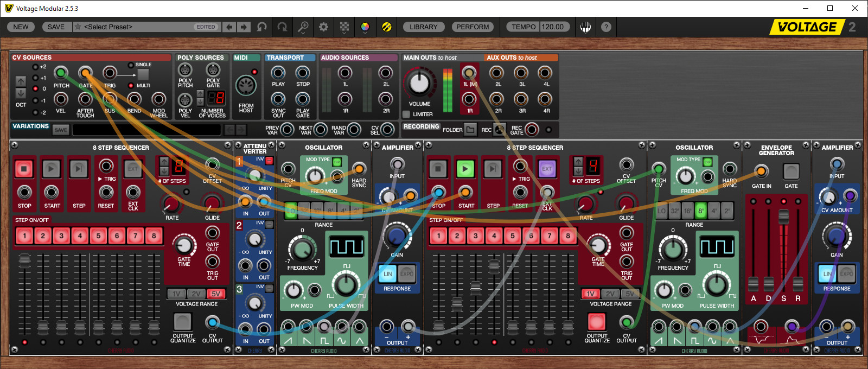868x369 pixels.
Task: Decrease octave with OCT down arrow
Action: 21,93
